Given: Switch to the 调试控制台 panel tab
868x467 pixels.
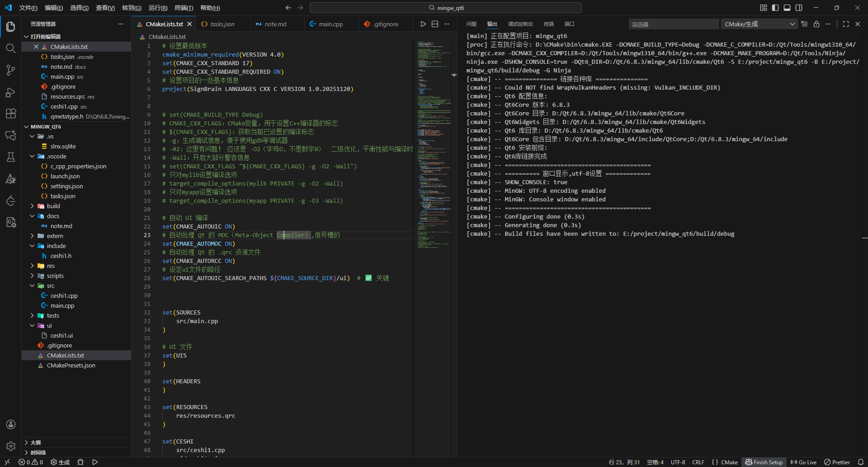Looking at the screenshot, I should (520, 24).
